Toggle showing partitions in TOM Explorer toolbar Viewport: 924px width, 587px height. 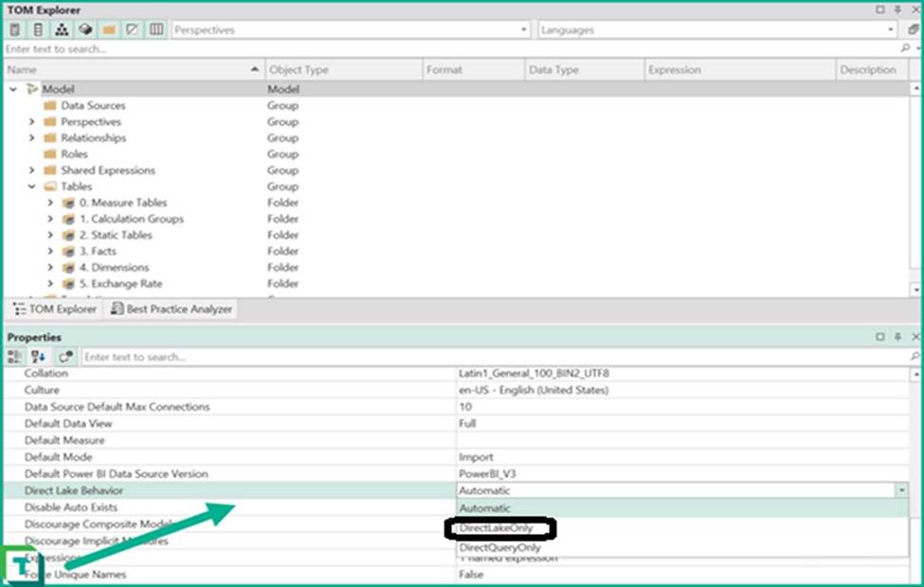85,29
